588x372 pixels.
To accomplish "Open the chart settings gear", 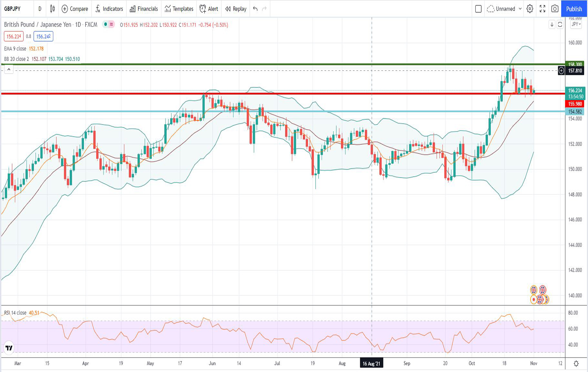I will tap(530, 9).
